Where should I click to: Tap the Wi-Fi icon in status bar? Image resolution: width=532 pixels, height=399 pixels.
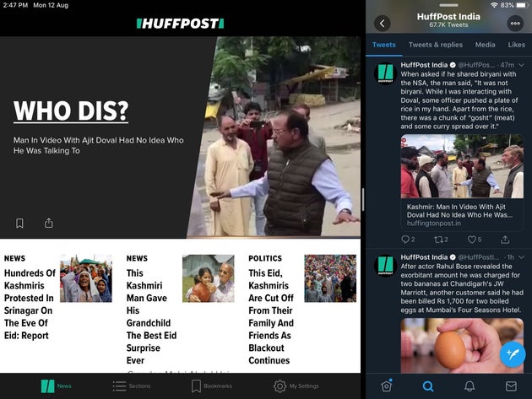point(494,5)
